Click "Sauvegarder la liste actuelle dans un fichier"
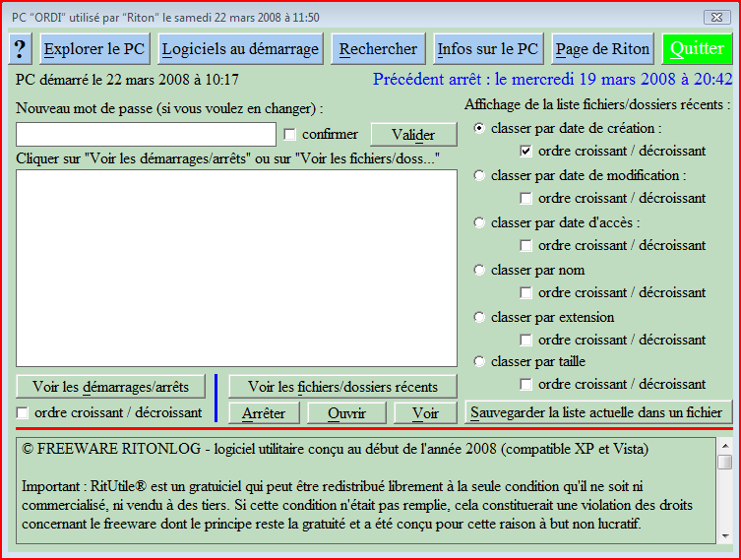This screenshot has height=560, width=741. (x=598, y=411)
